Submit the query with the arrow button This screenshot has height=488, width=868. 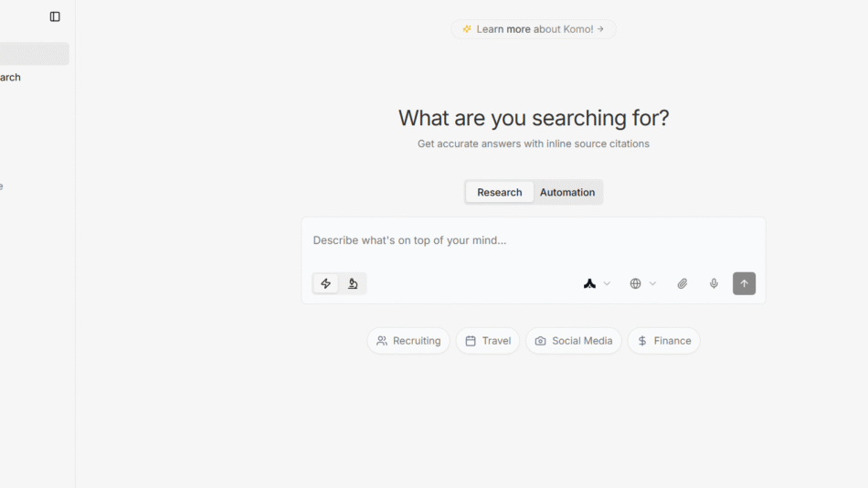pyautogui.click(x=744, y=283)
